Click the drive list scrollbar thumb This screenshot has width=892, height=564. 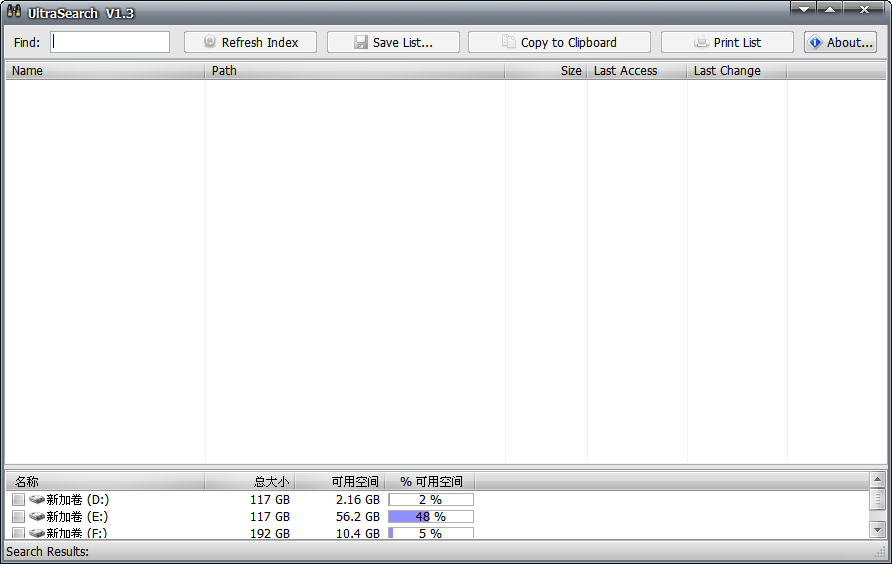877,499
